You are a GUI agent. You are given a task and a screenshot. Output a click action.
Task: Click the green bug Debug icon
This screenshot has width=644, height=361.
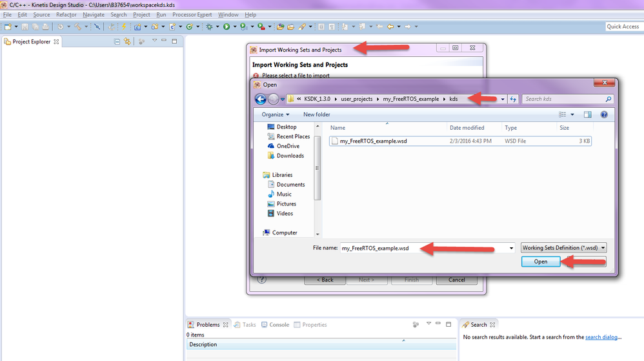pyautogui.click(x=210, y=26)
